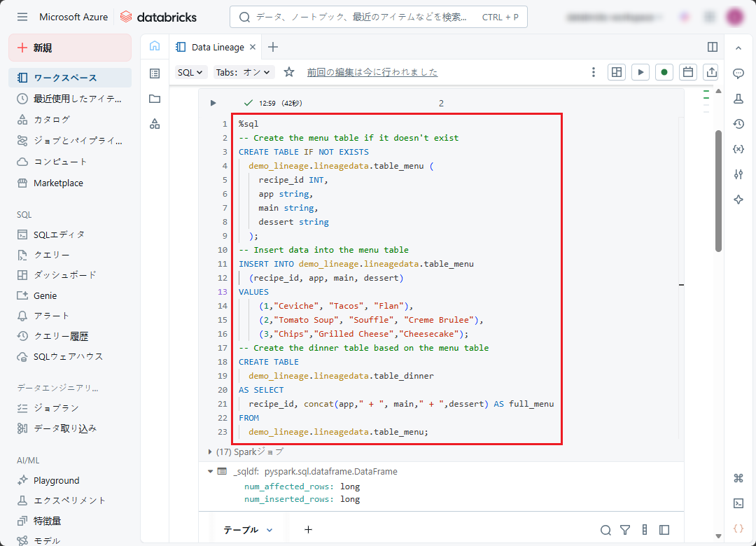Filter results using the funnel icon
Viewport: 756px width, 546px height.
click(625, 530)
